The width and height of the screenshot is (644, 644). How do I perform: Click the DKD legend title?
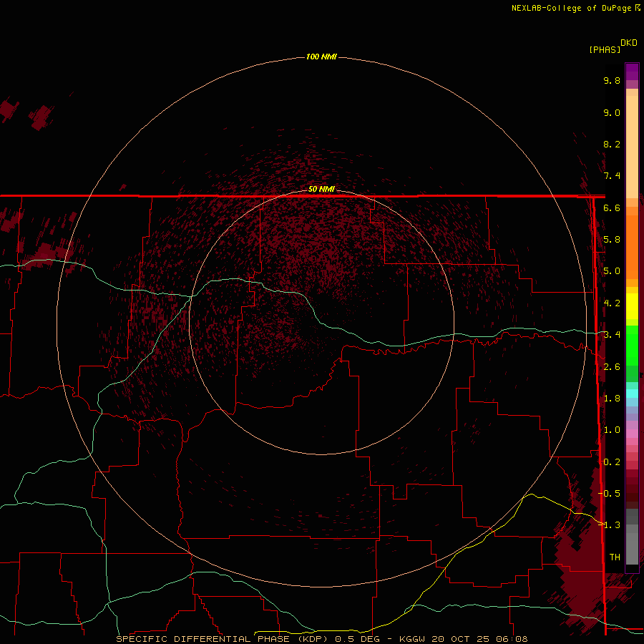tap(629, 43)
